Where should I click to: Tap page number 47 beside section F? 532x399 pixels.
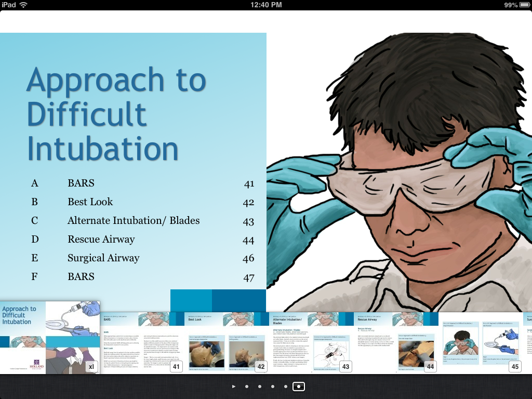coord(249,278)
